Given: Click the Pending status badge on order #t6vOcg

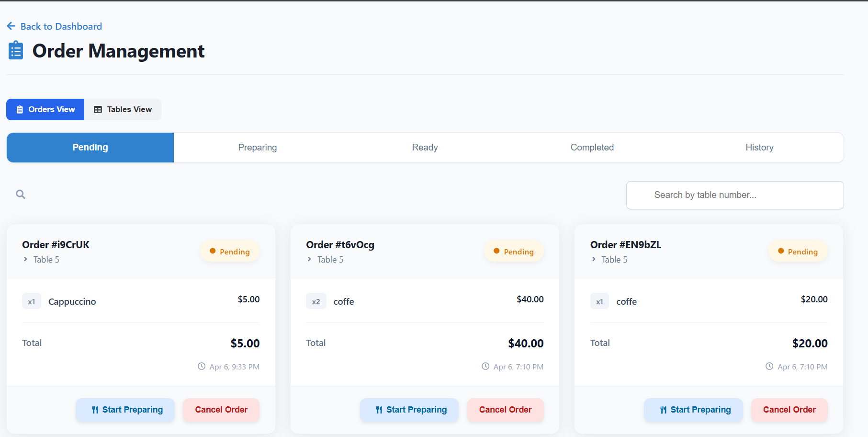Looking at the screenshot, I should tap(514, 251).
